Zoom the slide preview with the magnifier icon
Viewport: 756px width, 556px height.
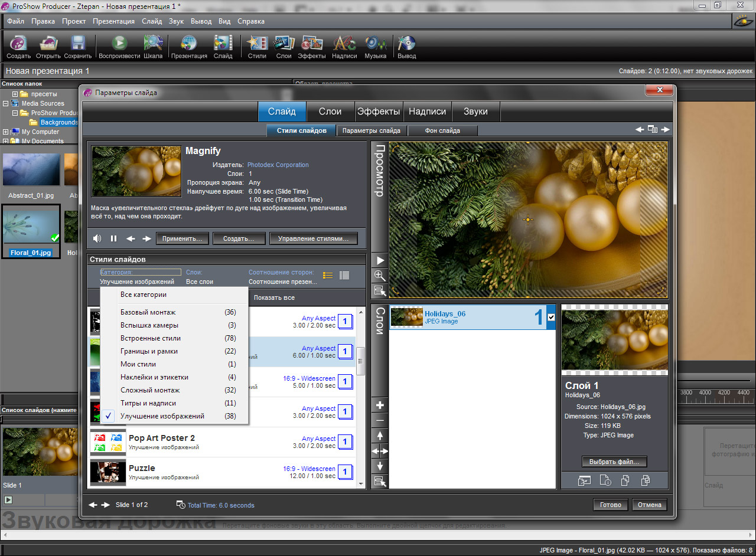(x=379, y=276)
